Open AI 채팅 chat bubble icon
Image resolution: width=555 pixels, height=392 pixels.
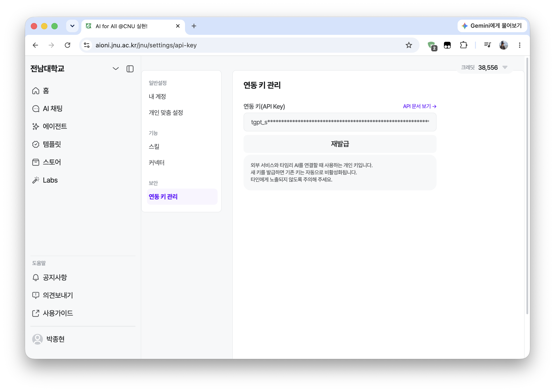click(x=36, y=109)
